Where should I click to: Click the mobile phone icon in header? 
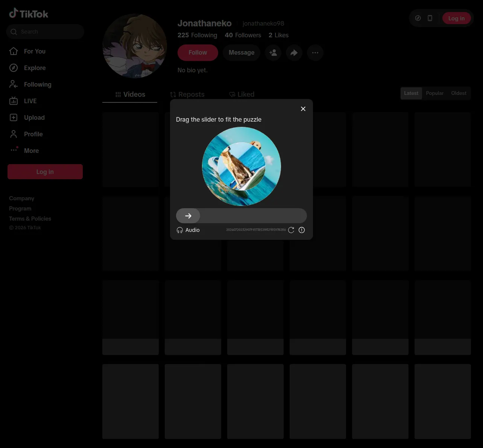430,18
